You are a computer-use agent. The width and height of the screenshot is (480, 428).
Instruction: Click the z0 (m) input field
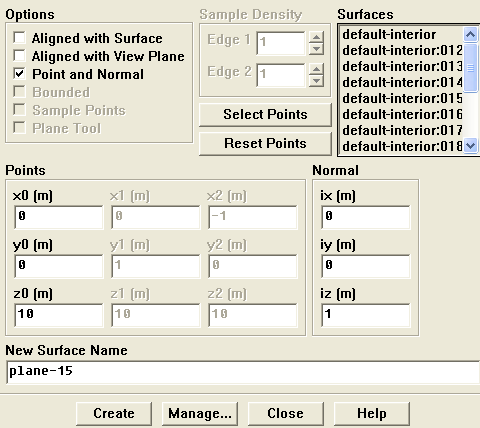click(x=59, y=315)
